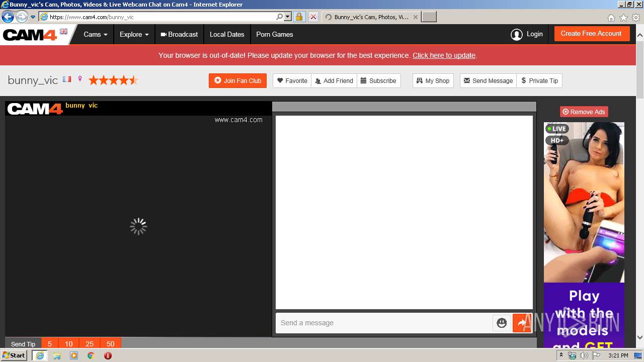
Task: Go to Local Dates
Action: click(x=227, y=35)
